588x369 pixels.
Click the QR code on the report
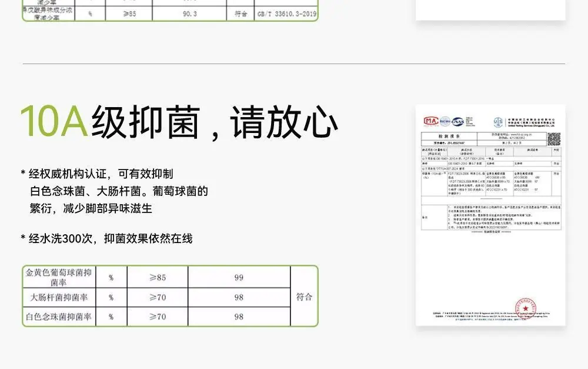click(554, 139)
